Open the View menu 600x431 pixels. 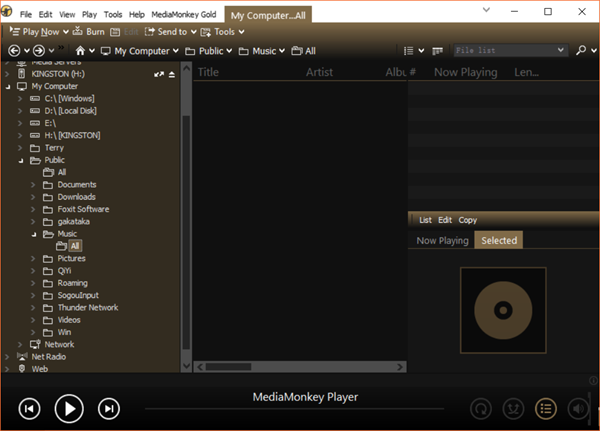pyautogui.click(x=67, y=15)
